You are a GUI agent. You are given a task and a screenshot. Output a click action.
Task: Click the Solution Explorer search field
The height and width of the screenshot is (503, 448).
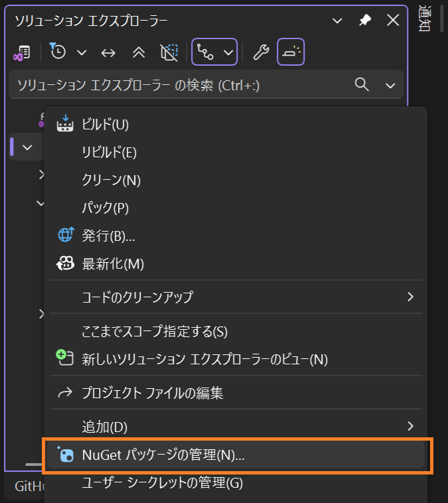click(x=206, y=85)
